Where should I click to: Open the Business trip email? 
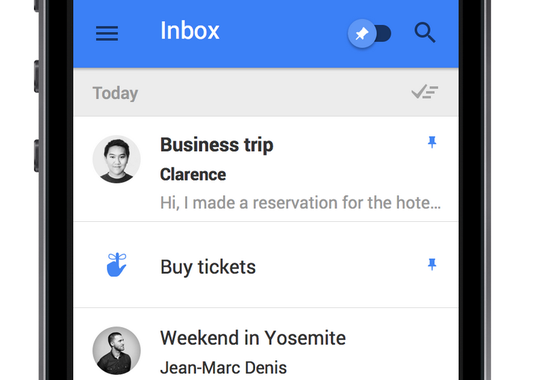[266, 169]
